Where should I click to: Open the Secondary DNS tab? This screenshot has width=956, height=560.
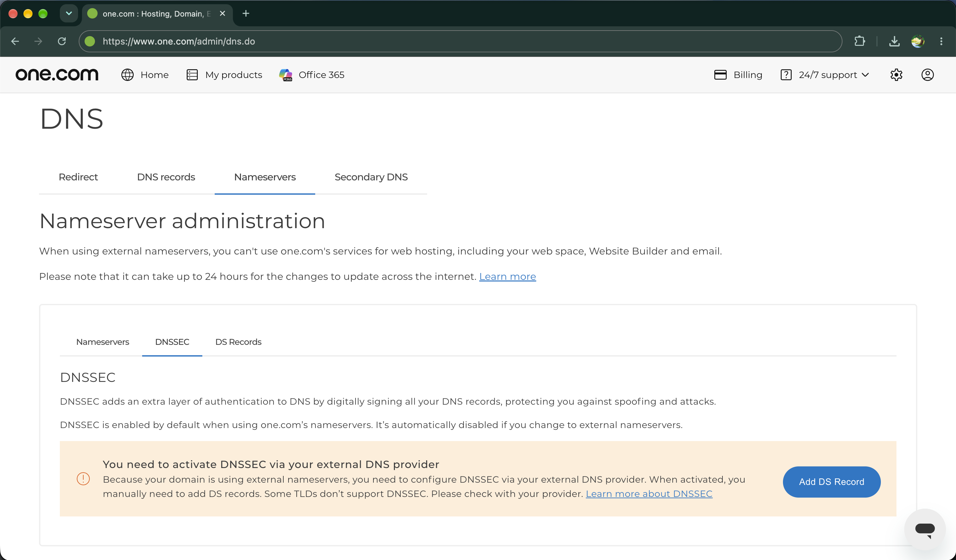371,177
